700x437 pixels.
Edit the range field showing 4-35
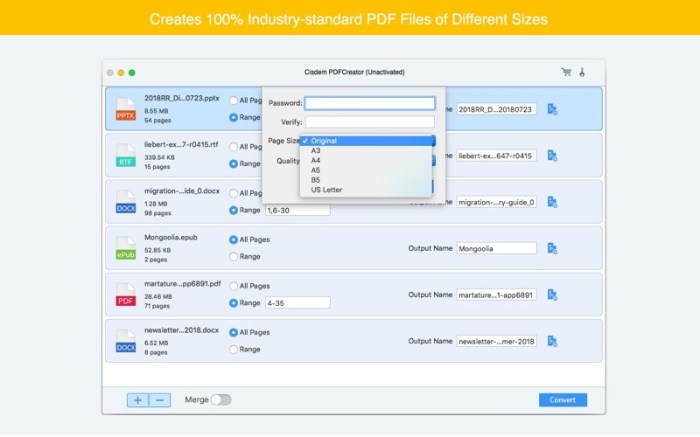click(x=298, y=303)
